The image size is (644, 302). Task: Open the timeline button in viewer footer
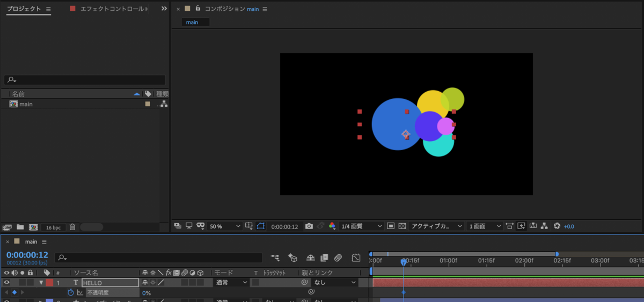[x=533, y=226]
